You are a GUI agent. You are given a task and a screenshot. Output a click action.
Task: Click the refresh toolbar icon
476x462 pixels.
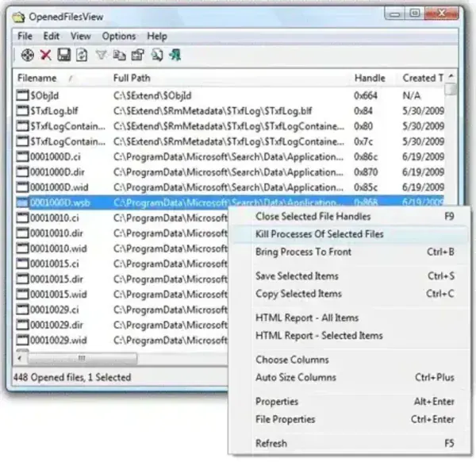(82, 56)
